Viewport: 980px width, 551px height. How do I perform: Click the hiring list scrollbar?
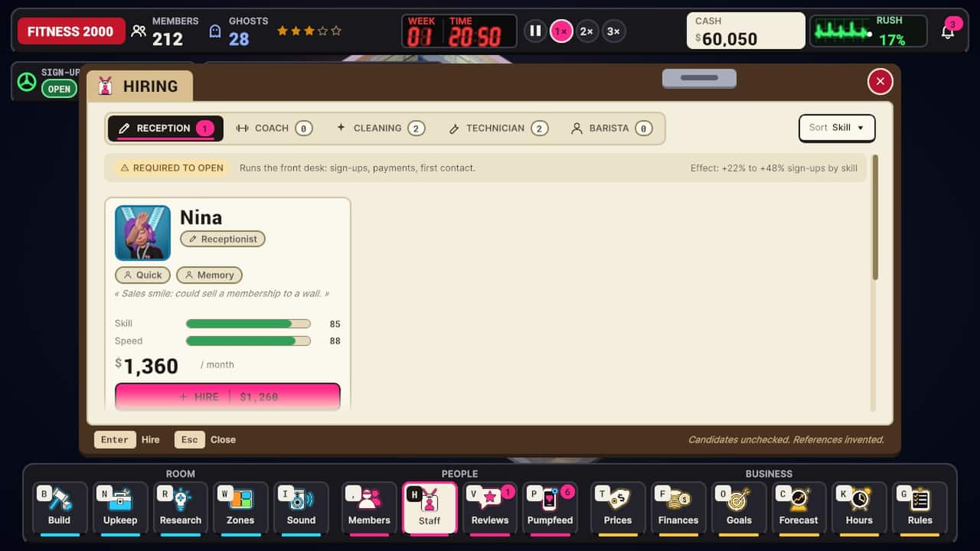[x=875, y=218]
